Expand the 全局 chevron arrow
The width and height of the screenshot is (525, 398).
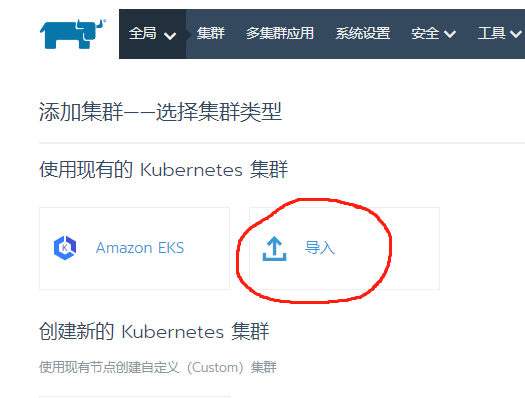[x=170, y=35]
